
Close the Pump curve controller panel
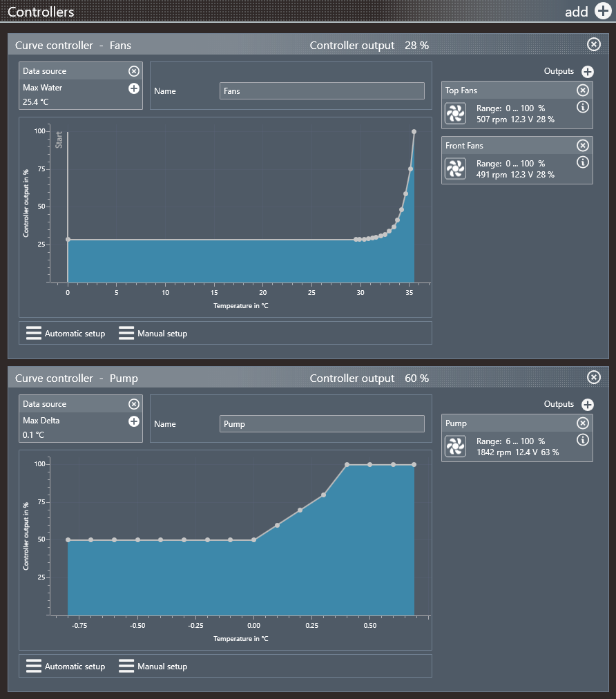(594, 377)
